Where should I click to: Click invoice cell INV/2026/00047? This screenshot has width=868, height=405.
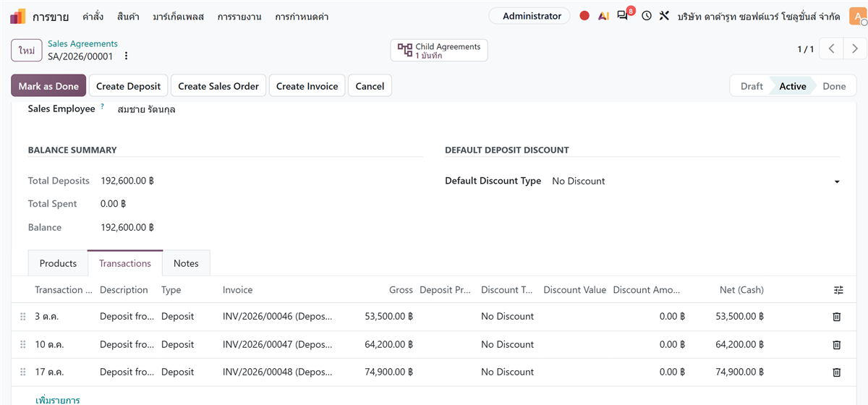pyautogui.click(x=277, y=345)
